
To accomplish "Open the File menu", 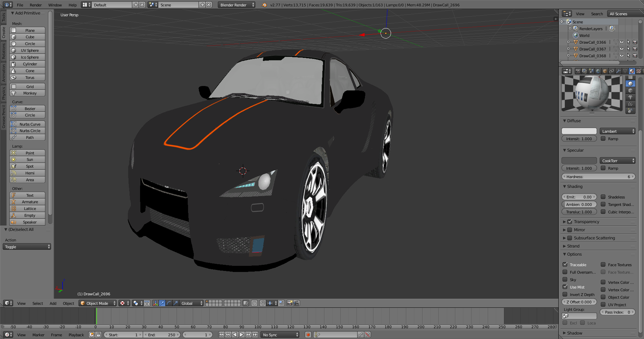I will click(x=20, y=5).
